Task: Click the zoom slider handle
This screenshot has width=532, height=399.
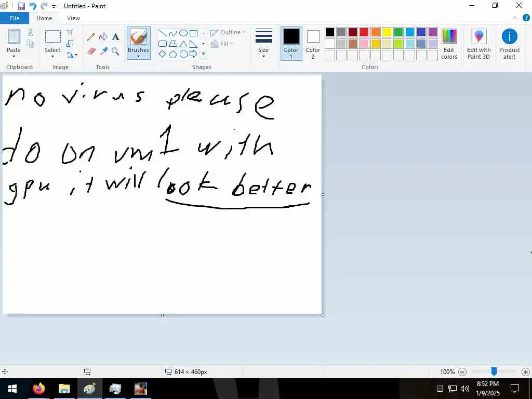Action: (x=494, y=371)
